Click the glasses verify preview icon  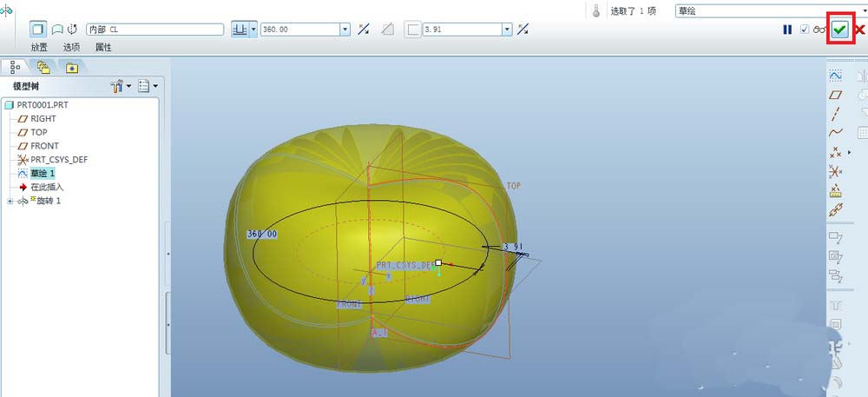(819, 30)
